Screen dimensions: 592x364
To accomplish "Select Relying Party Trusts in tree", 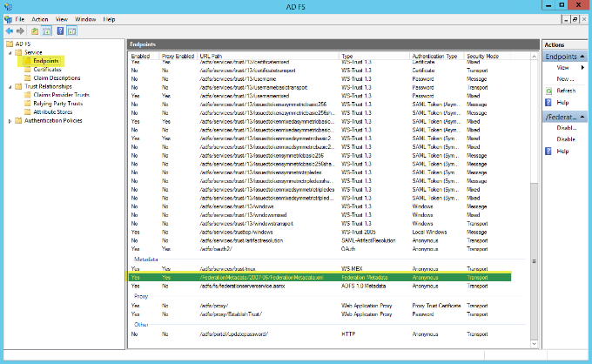I will coord(57,104).
